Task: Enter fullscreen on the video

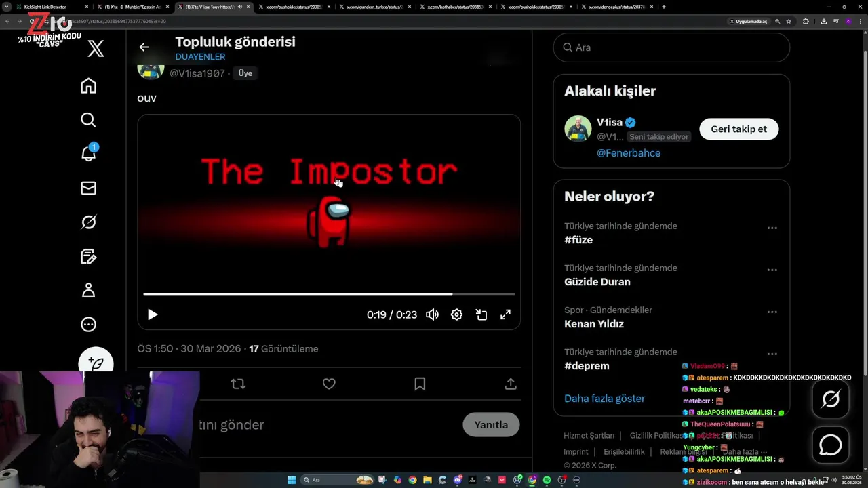Action: (x=505, y=314)
